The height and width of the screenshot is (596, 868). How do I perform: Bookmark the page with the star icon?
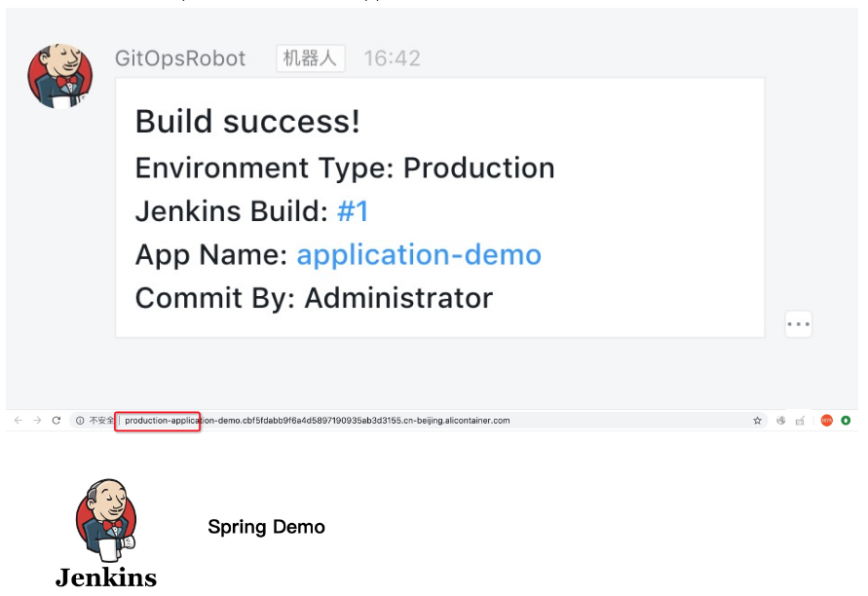[757, 421]
